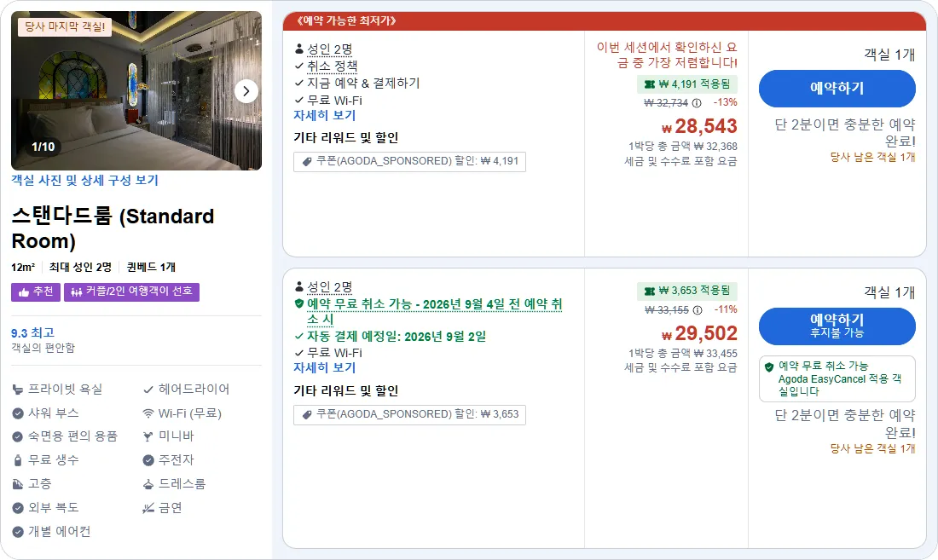Click '커플/2인 여행객이 선호' badge
The height and width of the screenshot is (560, 938).
pos(131,292)
